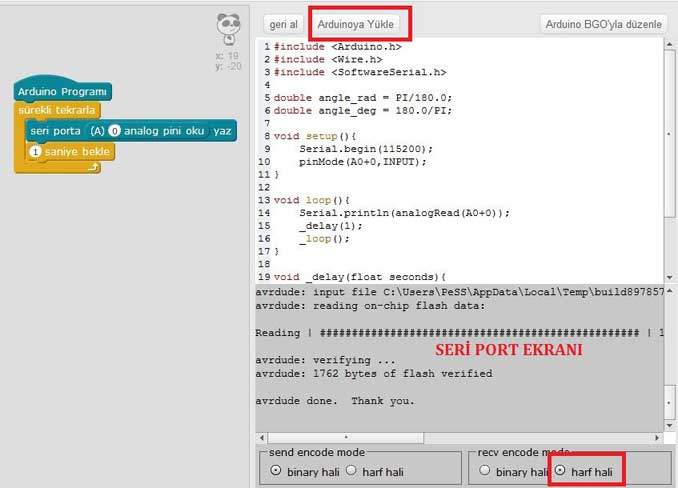
Task: Click code editor scrollbar down arrow
Action: 669,277
